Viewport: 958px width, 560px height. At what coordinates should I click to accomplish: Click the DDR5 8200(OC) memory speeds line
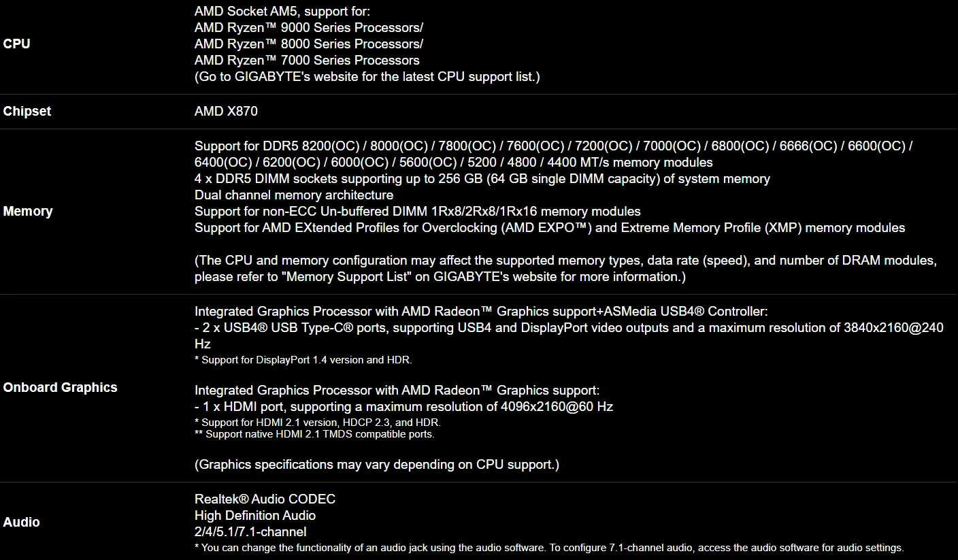[554, 154]
